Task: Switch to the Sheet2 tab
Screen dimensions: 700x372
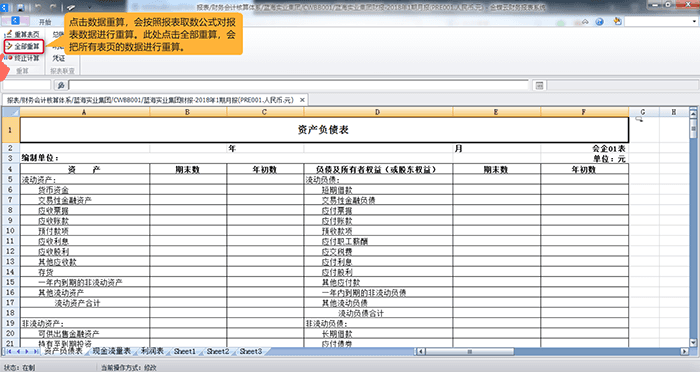Action: [x=218, y=351]
